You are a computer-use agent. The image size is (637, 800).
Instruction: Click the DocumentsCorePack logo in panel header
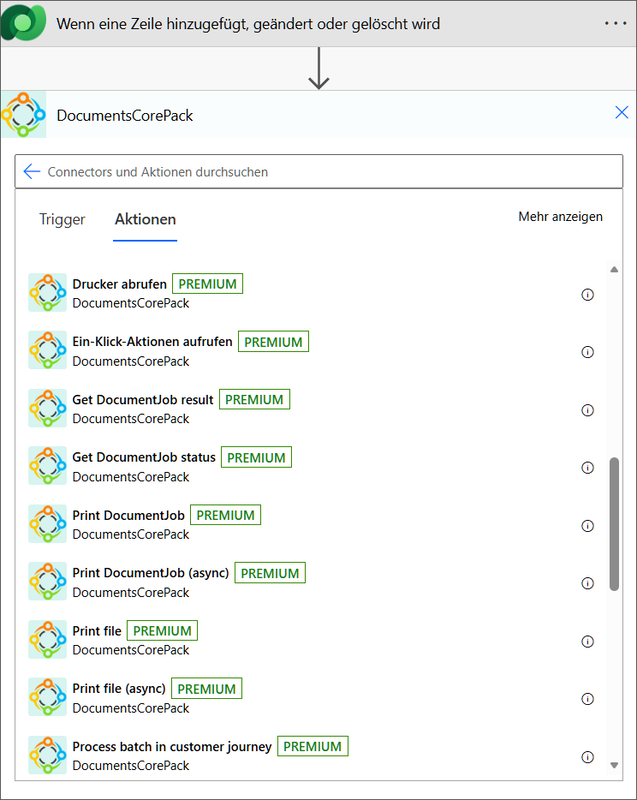click(24, 115)
